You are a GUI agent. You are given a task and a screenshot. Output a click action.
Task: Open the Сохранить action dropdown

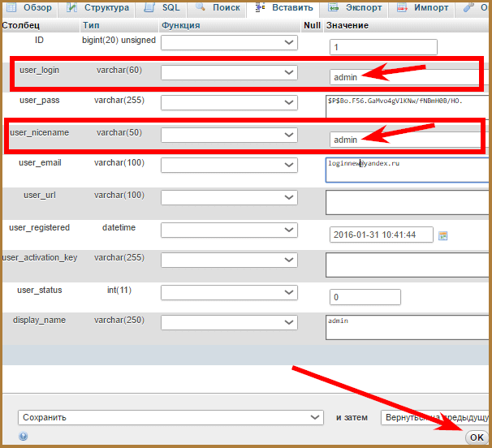tap(170, 418)
